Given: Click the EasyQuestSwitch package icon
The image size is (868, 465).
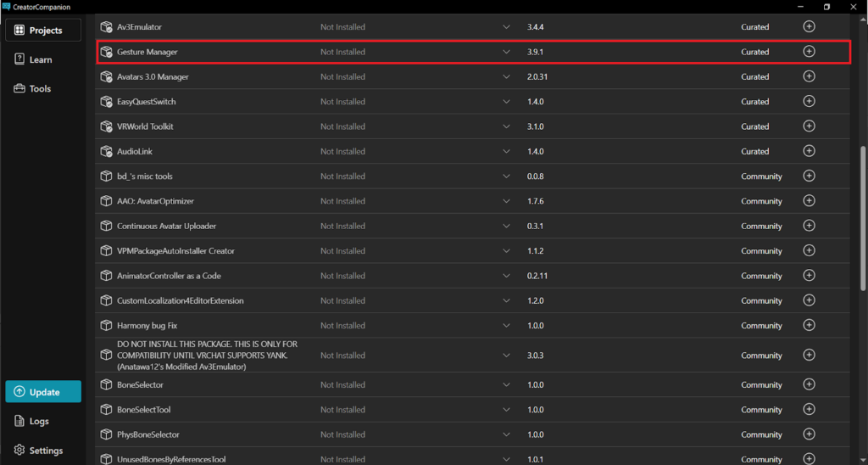Looking at the screenshot, I should 106,102.
